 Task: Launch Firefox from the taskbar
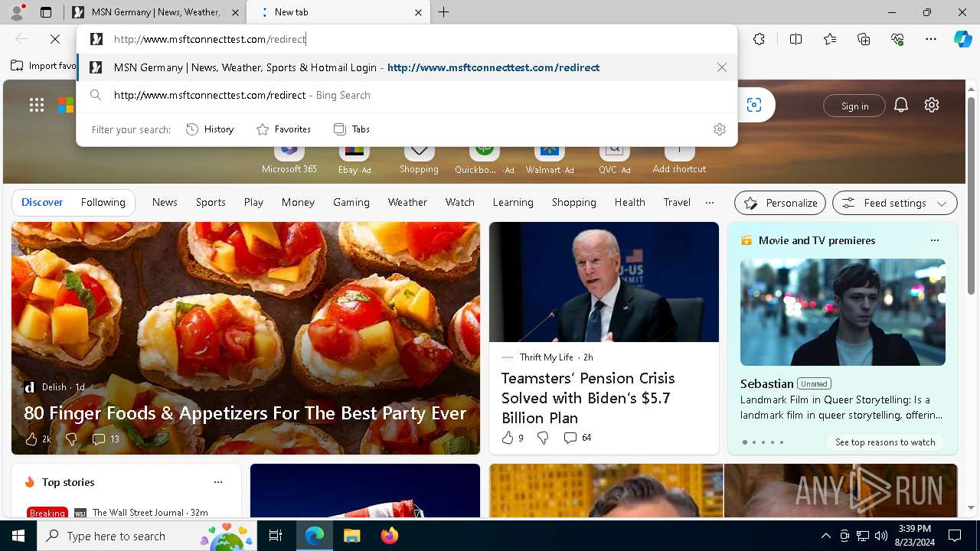389,536
